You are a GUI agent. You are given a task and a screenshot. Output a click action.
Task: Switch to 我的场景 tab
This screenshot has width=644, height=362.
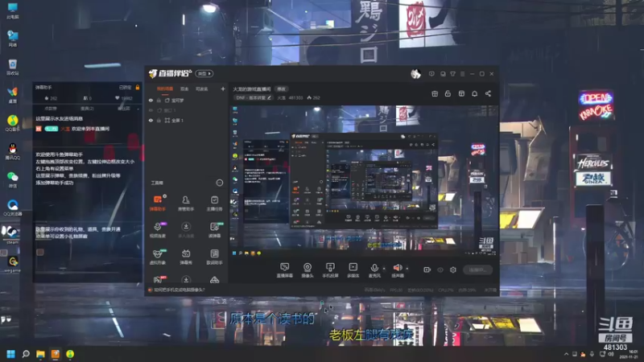pyautogui.click(x=165, y=89)
